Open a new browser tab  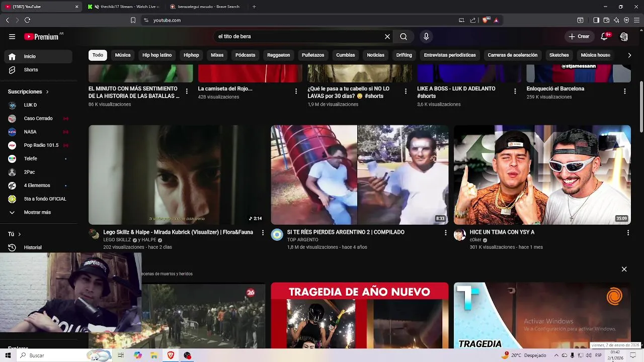[254, 7]
